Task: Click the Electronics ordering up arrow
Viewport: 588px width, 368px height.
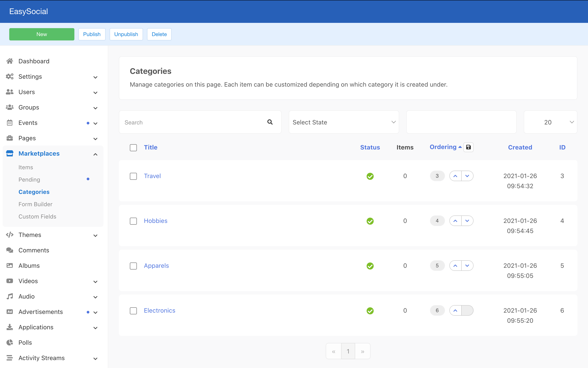Action: point(455,310)
